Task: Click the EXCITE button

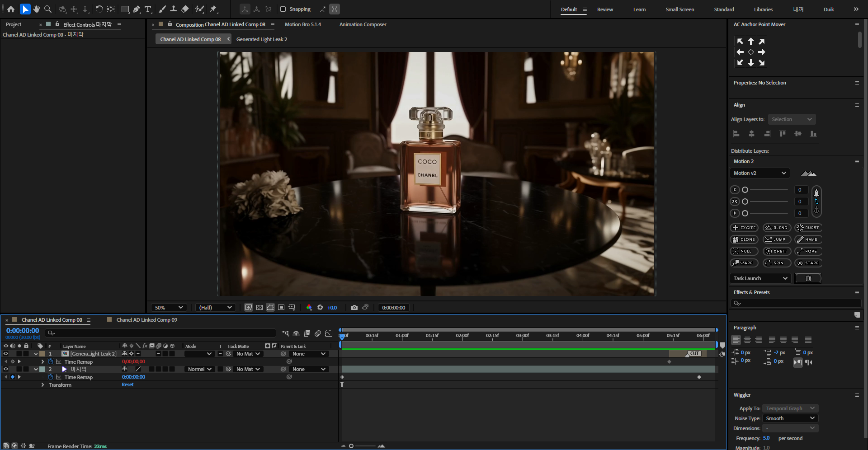Action: pyautogui.click(x=744, y=228)
